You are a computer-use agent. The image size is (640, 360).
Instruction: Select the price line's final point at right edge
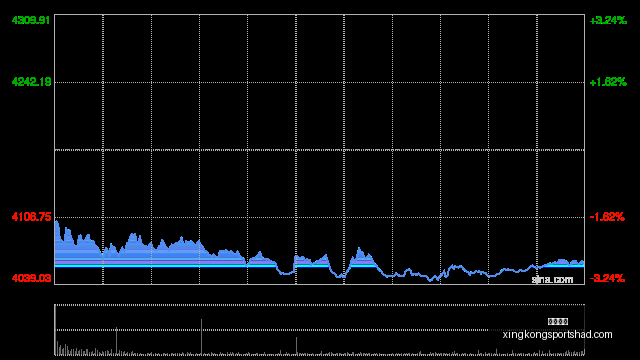coord(583,262)
